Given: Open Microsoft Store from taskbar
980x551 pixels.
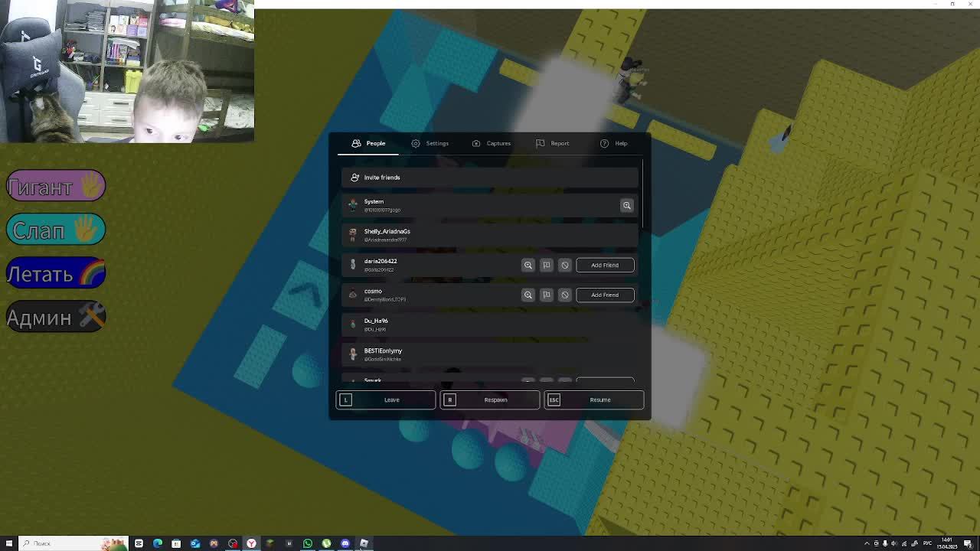Looking at the screenshot, I should (176, 543).
